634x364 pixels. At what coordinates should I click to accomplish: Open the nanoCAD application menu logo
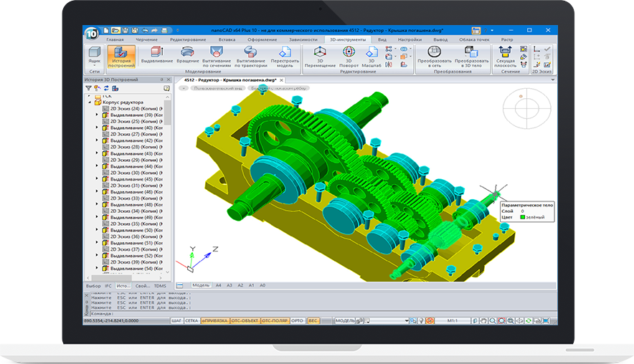(92, 34)
